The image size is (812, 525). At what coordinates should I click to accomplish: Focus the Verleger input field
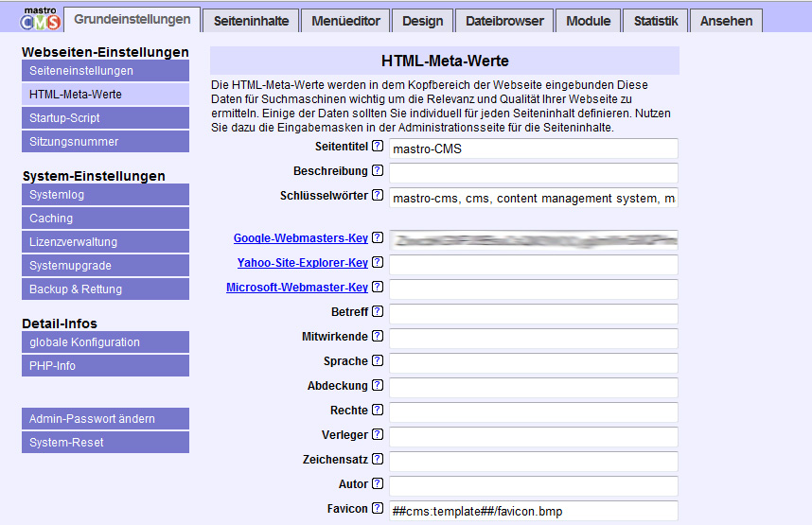[534, 437]
